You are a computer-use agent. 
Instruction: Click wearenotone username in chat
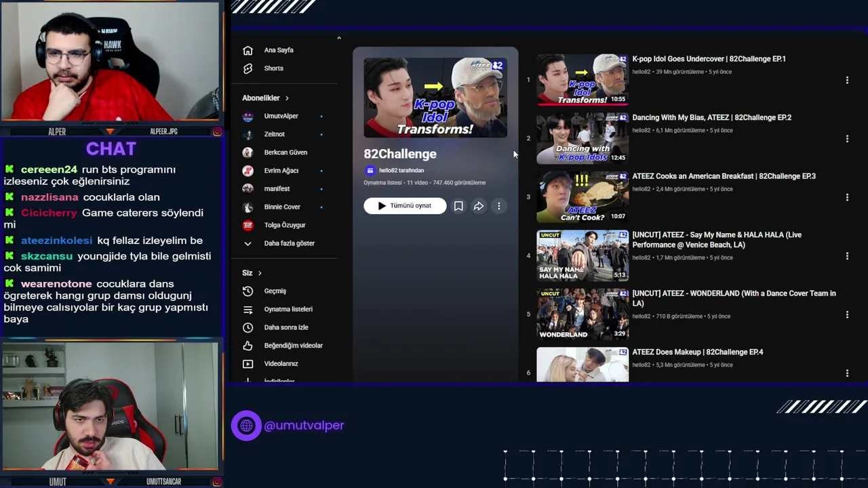(x=56, y=284)
